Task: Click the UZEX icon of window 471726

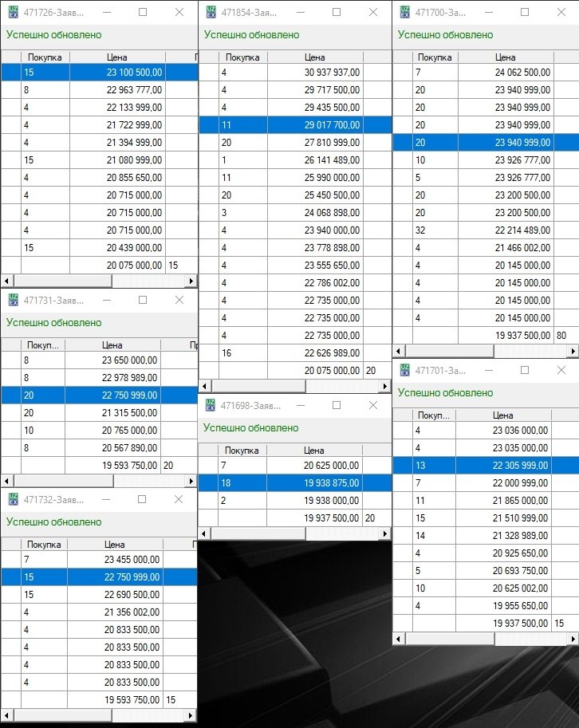Action: 14,13
